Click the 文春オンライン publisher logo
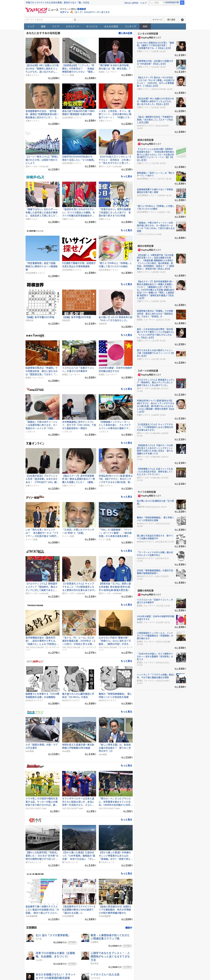Screen dimensions: 210x980 [x=35, y=443]
